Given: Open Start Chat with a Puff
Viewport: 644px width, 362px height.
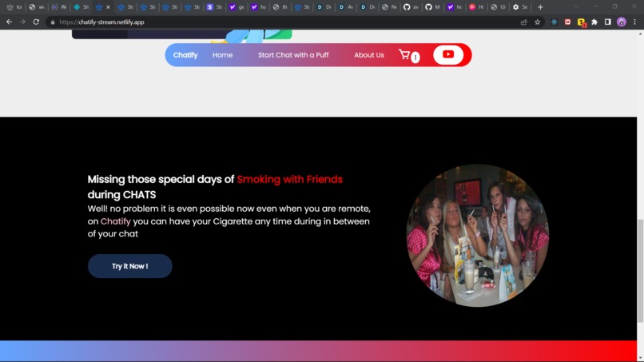Looking at the screenshot, I should point(293,55).
